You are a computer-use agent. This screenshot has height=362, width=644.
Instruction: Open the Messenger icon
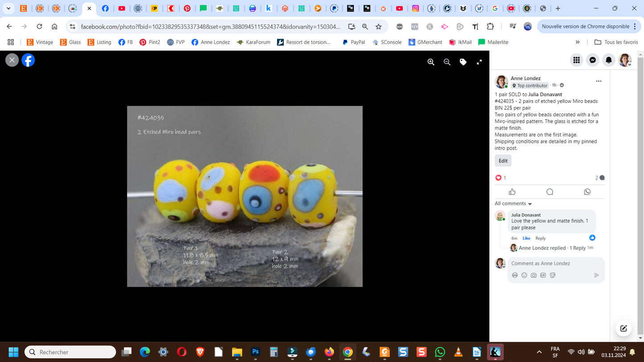point(593,60)
